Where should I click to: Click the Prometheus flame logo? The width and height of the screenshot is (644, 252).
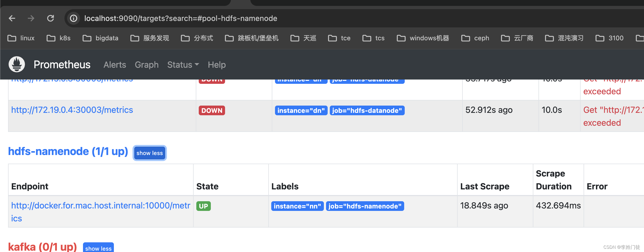pyautogui.click(x=17, y=64)
